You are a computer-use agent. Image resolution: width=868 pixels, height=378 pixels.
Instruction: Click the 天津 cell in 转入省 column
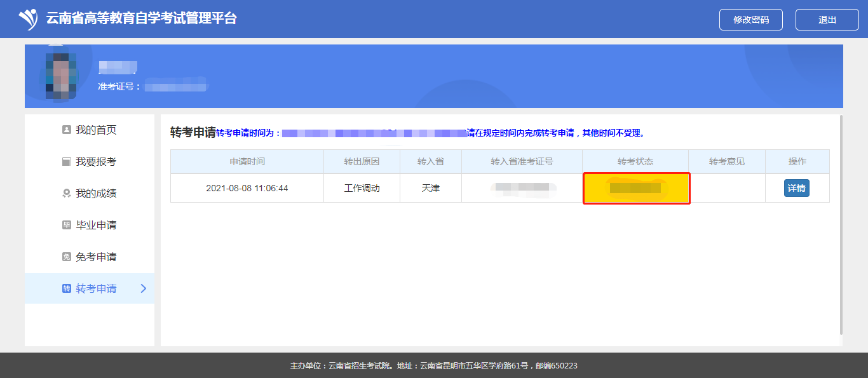click(431, 188)
